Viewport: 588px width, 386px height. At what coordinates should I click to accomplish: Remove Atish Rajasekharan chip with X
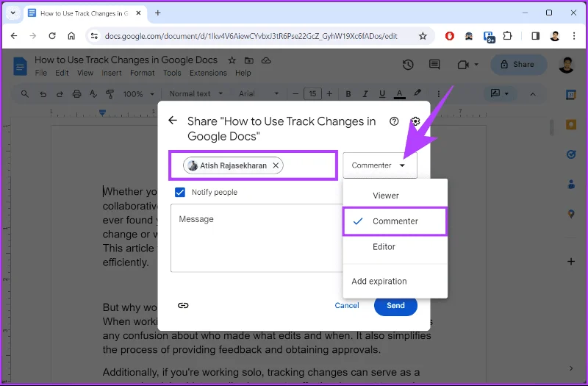(276, 165)
